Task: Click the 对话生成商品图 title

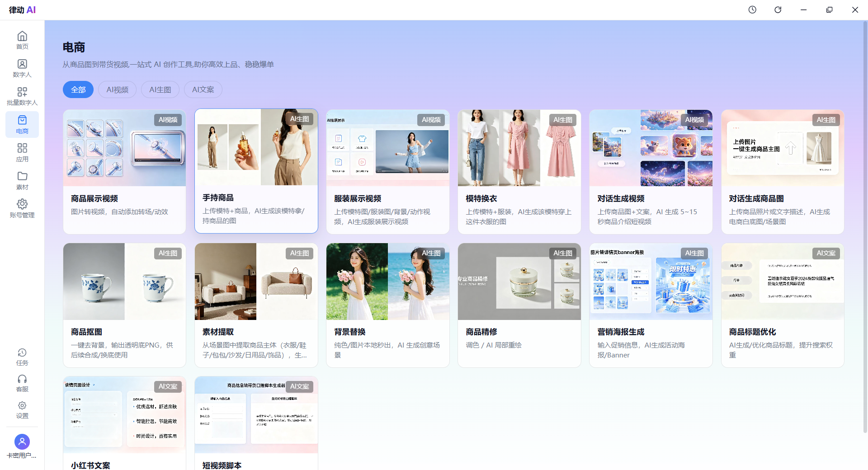Action: tap(756, 198)
